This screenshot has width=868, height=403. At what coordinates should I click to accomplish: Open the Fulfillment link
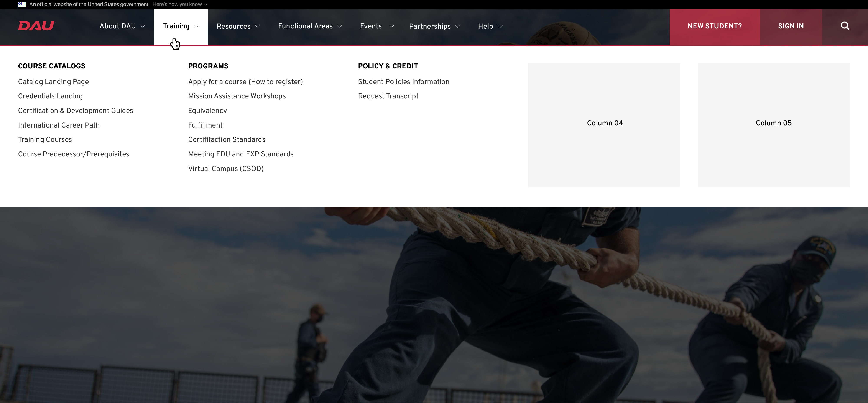[205, 125]
